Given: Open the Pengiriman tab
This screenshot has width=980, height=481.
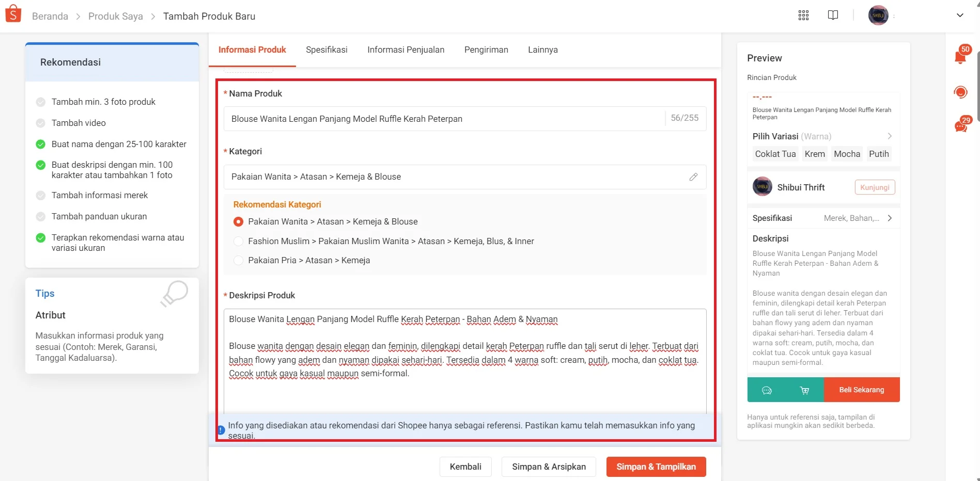Looking at the screenshot, I should 486,50.
